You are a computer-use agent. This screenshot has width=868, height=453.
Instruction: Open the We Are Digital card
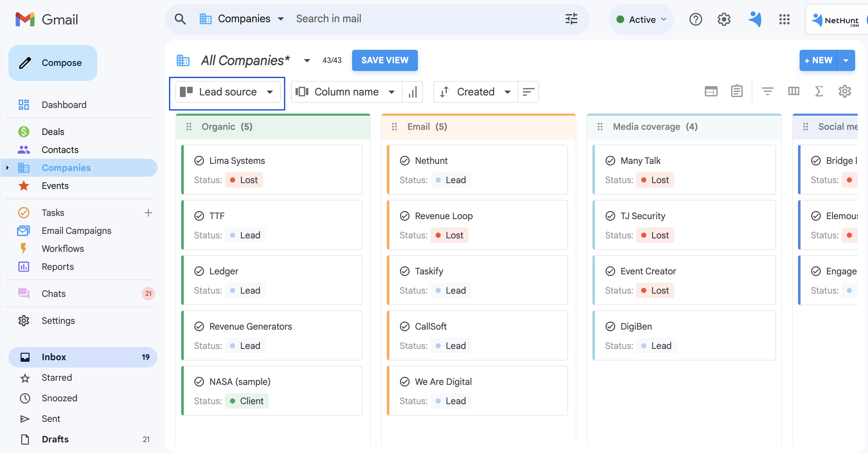(477, 391)
